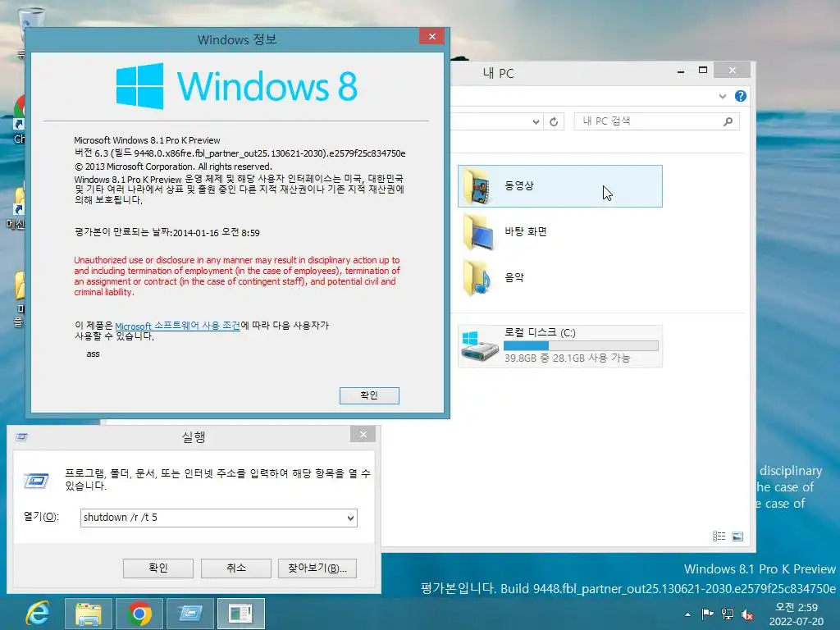Click the help icon in 내 PC window

[741, 96]
